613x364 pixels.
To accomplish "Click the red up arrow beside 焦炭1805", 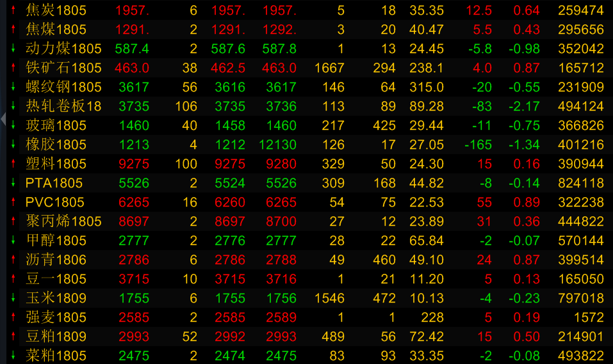I will [x=13, y=10].
